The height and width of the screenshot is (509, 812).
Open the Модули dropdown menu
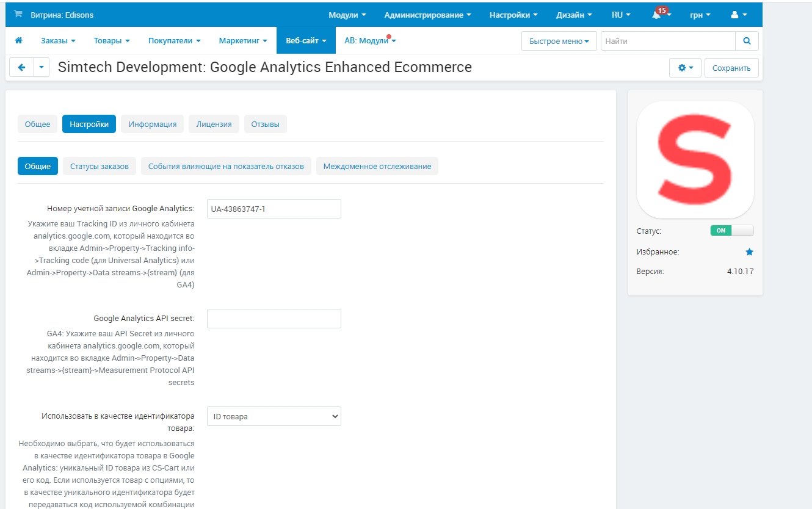pos(347,15)
